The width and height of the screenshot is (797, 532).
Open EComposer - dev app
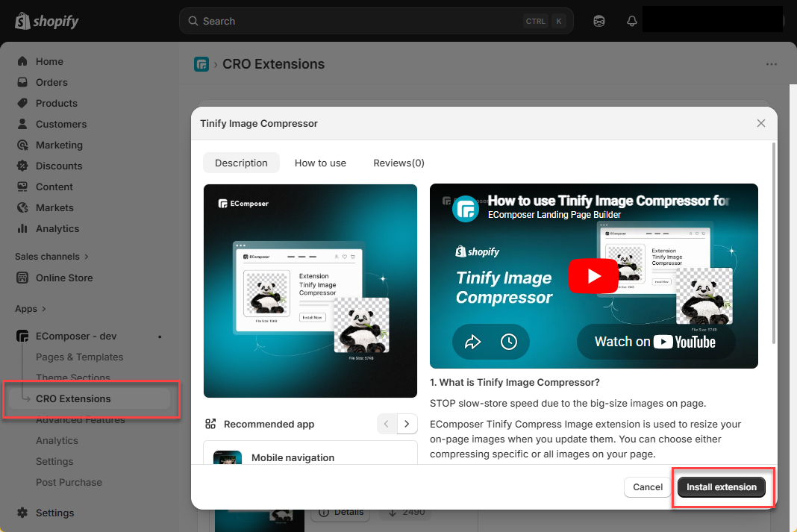coord(76,336)
